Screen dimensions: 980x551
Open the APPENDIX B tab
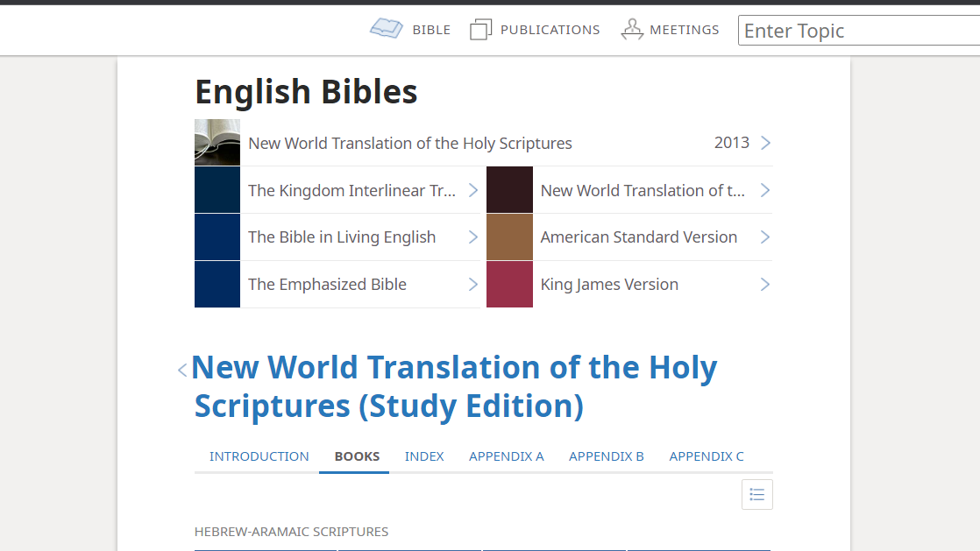click(607, 456)
